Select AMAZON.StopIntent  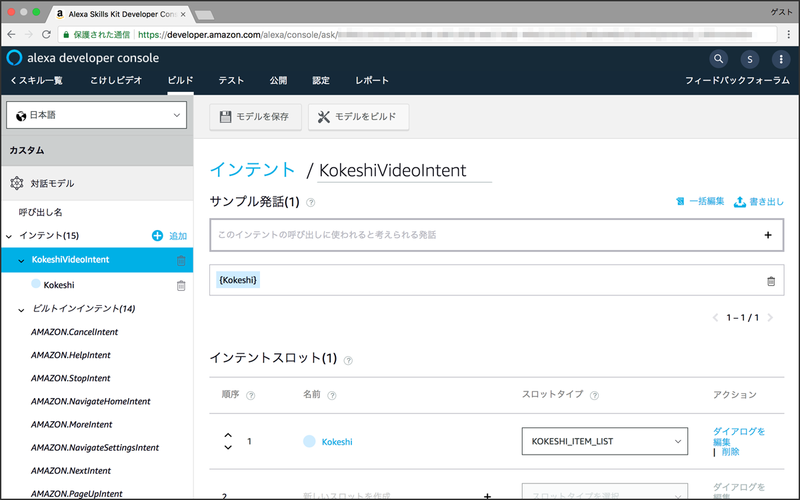pyautogui.click(x=70, y=378)
